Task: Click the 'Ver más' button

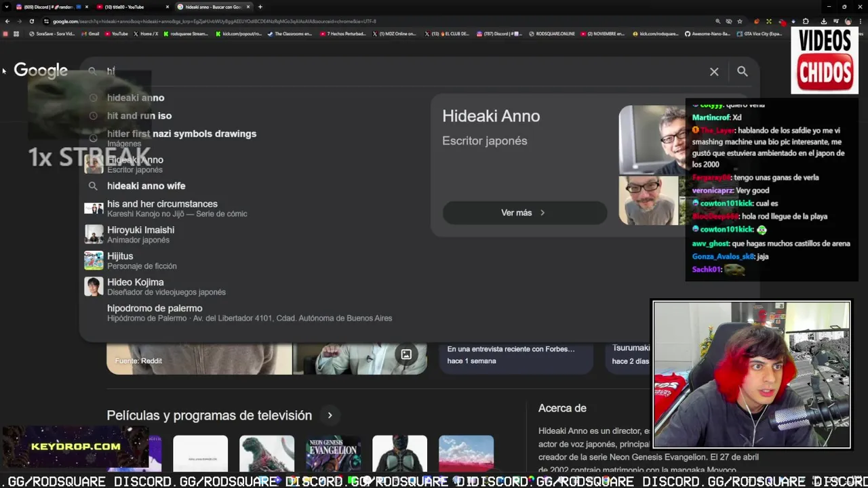Action: [x=524, y=213]
